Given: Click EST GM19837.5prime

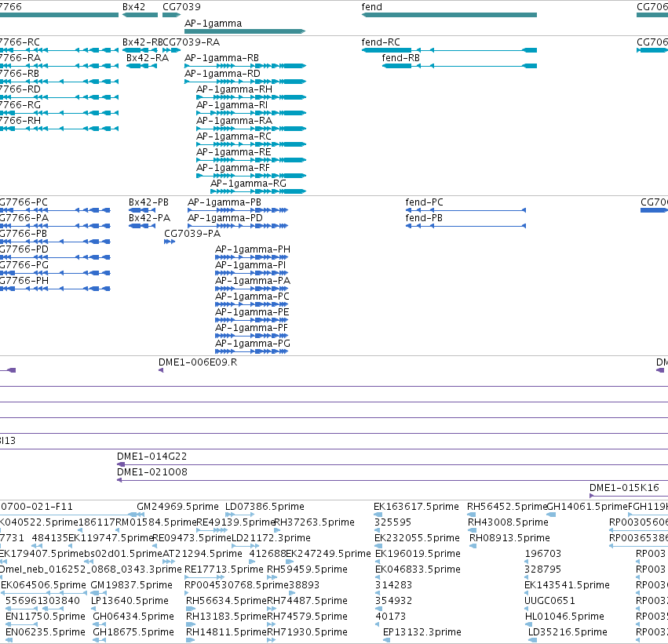Looking at the screenshot, I should [131, 585].
